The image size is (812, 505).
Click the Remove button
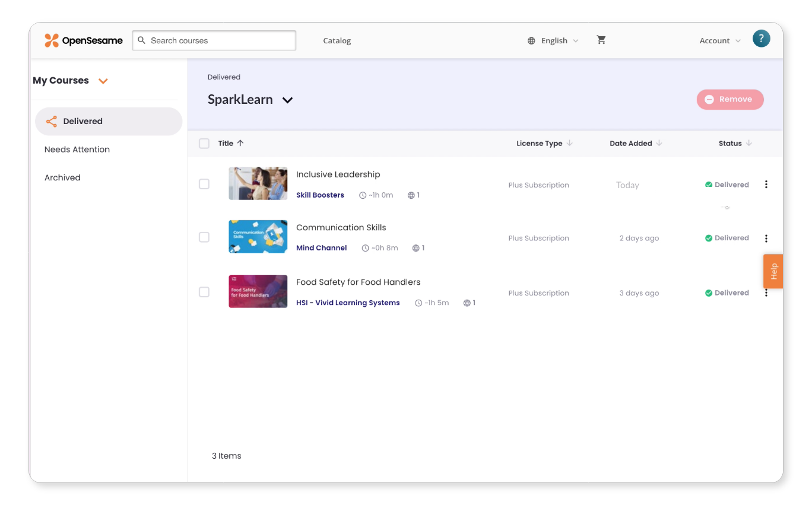[730, 100]
